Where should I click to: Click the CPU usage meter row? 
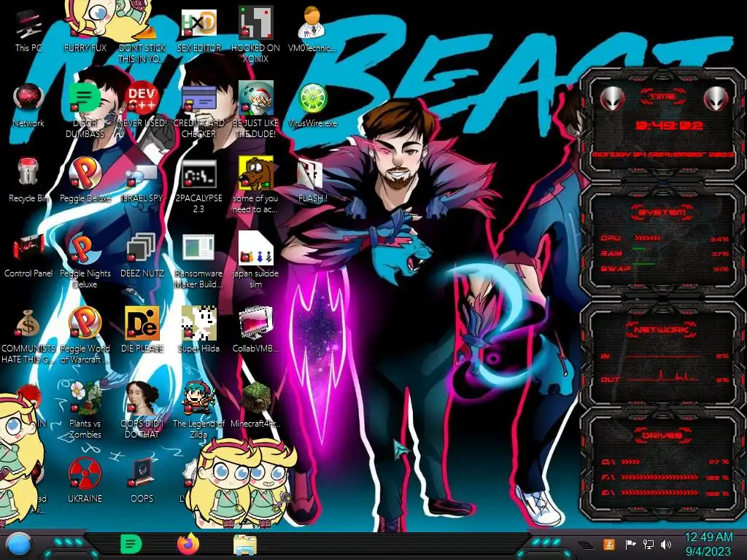pyautogui.click(x=665, y=238)
